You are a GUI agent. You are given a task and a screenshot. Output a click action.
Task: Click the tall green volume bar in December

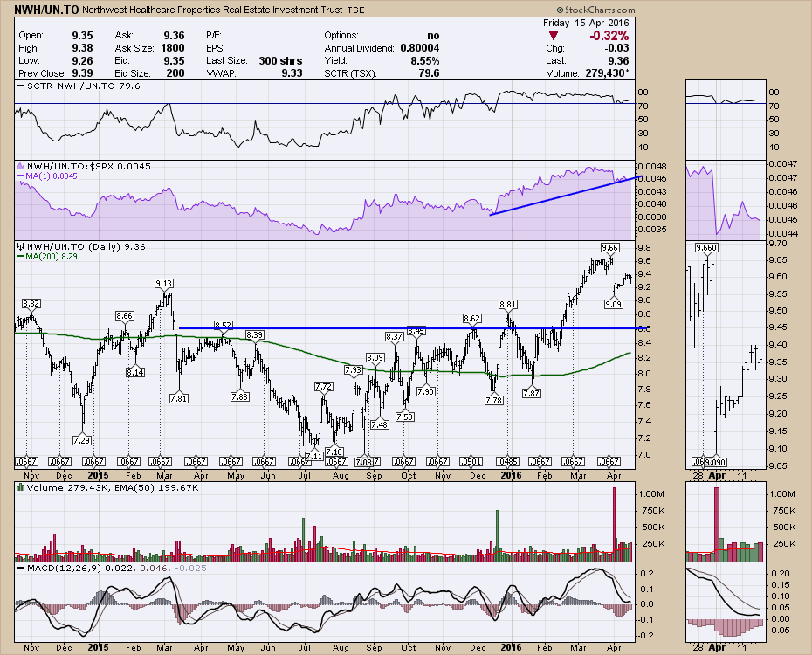click(x=497, y=535)
